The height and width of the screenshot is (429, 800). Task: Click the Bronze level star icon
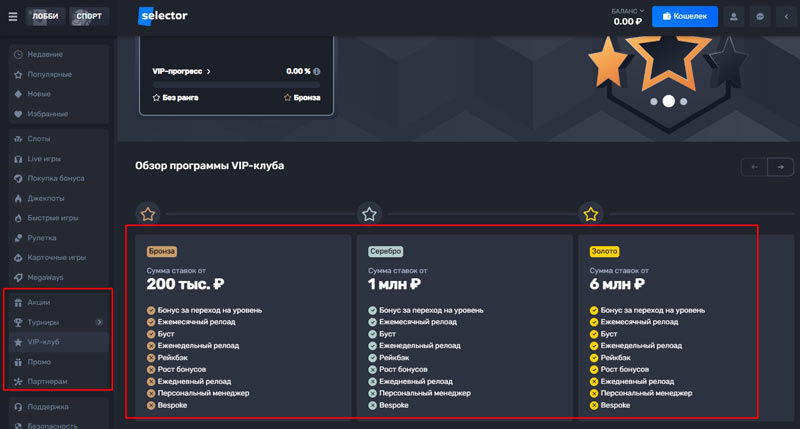(148, 213)
